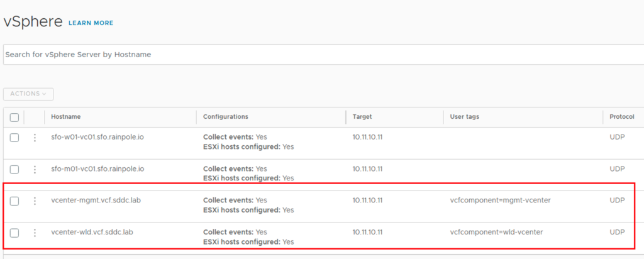Sort table by Hostname column header

point(66,117)
